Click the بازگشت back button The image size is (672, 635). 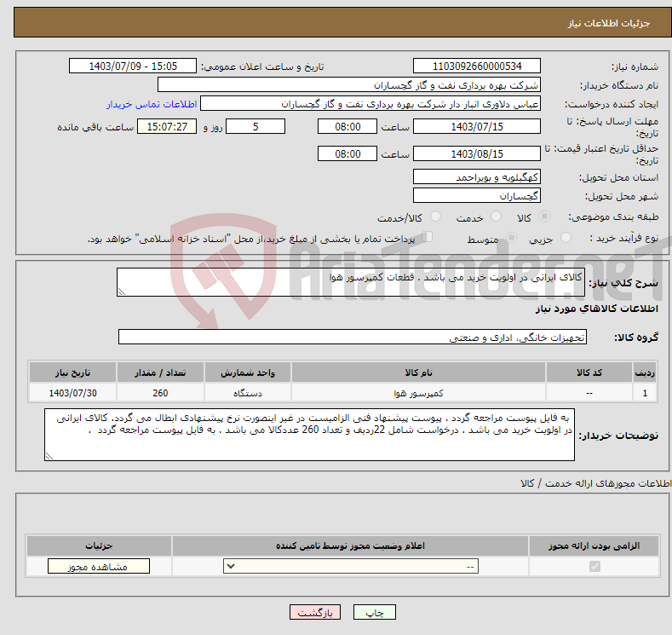pyautogui.click(x=315, y=612)
